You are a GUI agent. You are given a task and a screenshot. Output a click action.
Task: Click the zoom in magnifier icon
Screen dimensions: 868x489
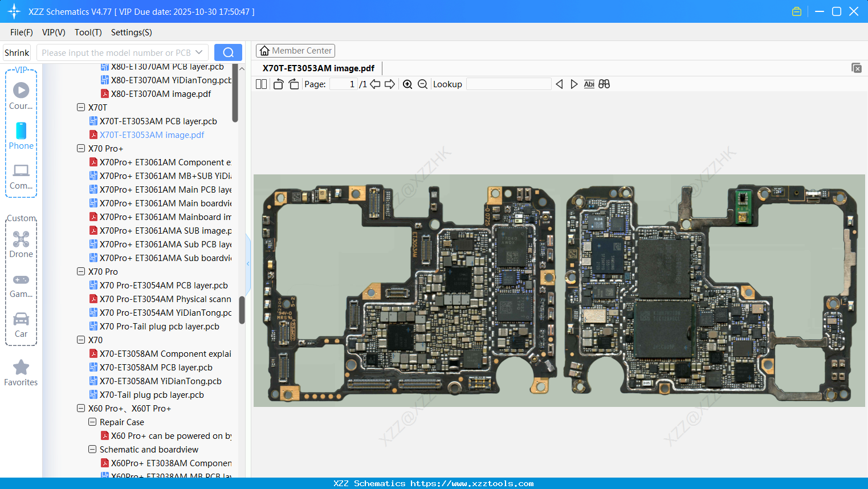click(407, 84)
